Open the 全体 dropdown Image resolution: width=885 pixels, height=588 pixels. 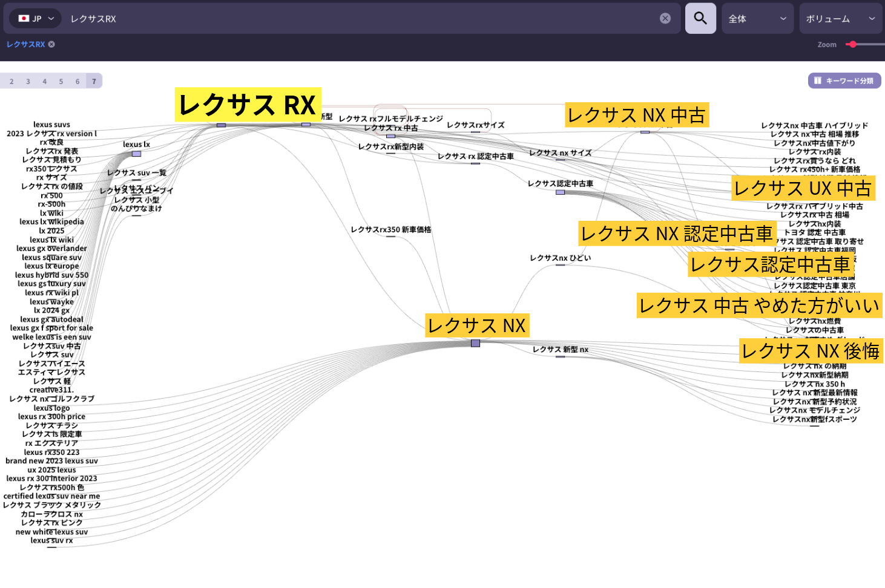coord(757,19)
